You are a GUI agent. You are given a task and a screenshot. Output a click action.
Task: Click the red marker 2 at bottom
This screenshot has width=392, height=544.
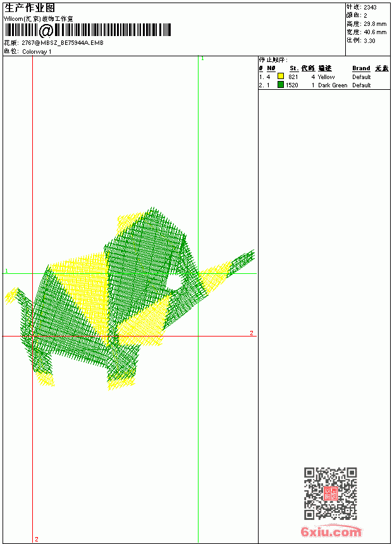tap(37, 539)
